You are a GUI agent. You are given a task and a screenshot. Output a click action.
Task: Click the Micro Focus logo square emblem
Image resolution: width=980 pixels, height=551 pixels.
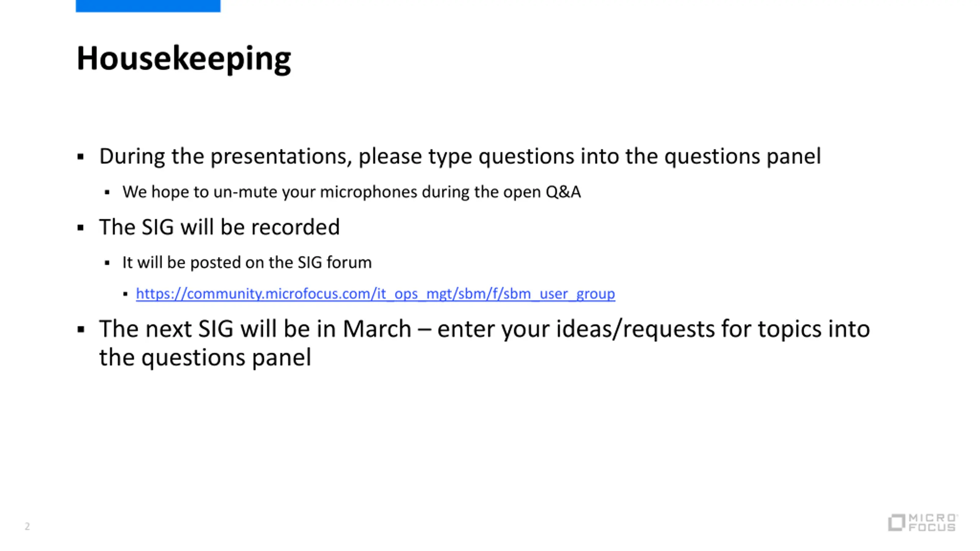897,523
